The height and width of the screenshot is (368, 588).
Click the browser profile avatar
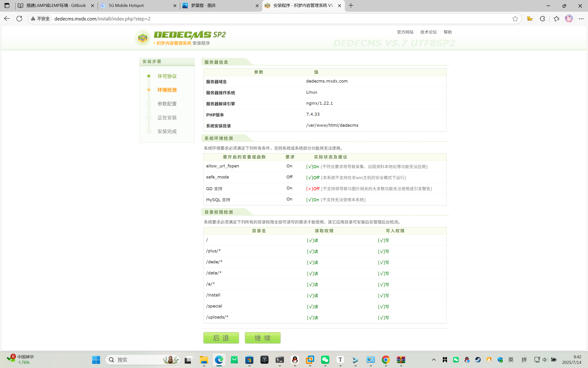pyautogui.click(x=569, y=19)
